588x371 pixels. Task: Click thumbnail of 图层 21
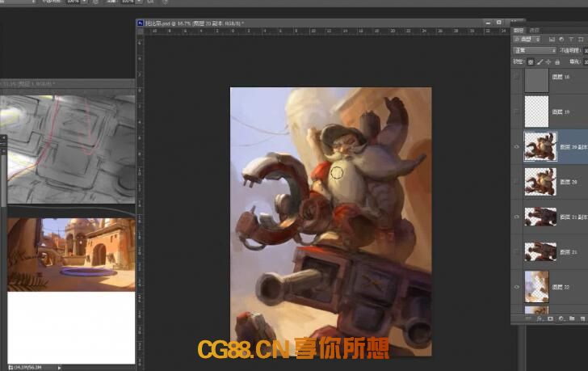pyautogui.click(x=540, y=251)
